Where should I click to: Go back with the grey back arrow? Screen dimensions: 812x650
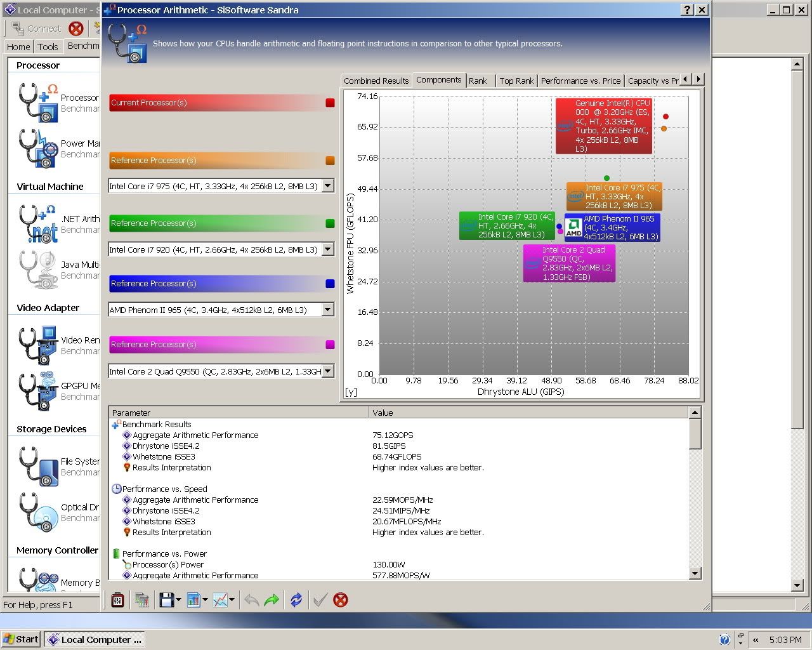coord(251,600)
